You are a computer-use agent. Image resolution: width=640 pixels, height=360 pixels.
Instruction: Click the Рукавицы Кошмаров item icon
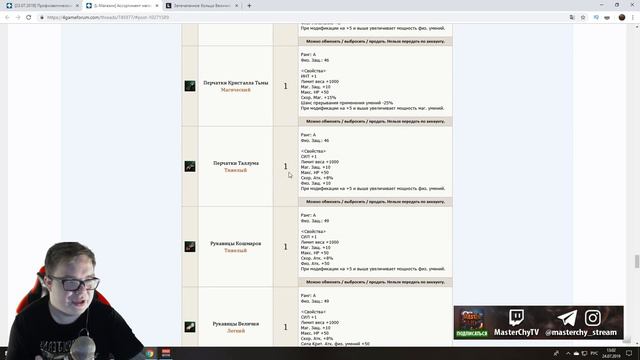(x=190, y=247)
